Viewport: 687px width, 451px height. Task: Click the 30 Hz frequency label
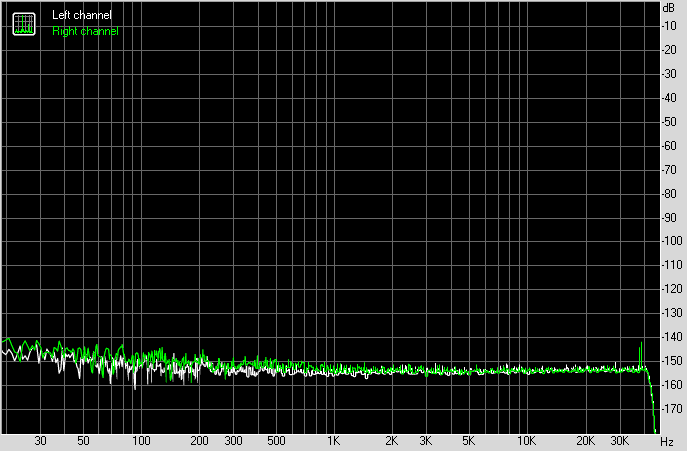40,441
